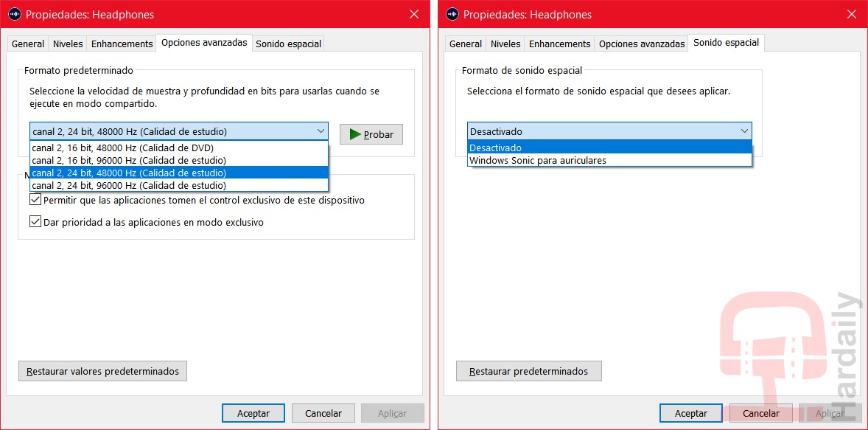Close the right Headphones properties dialog
The image size is (868, 430).
[851, 14]
